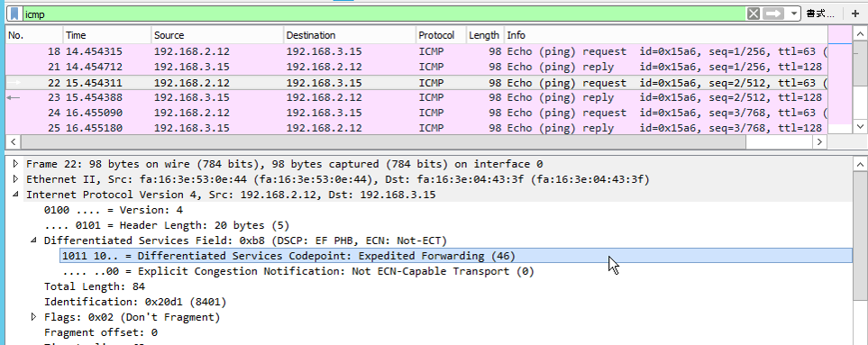Image resolution: width=868 pixels, height=345 pixels.
Task: Expand the Ethernet II section
Action: pyautogui.click(x=15, y=179)
